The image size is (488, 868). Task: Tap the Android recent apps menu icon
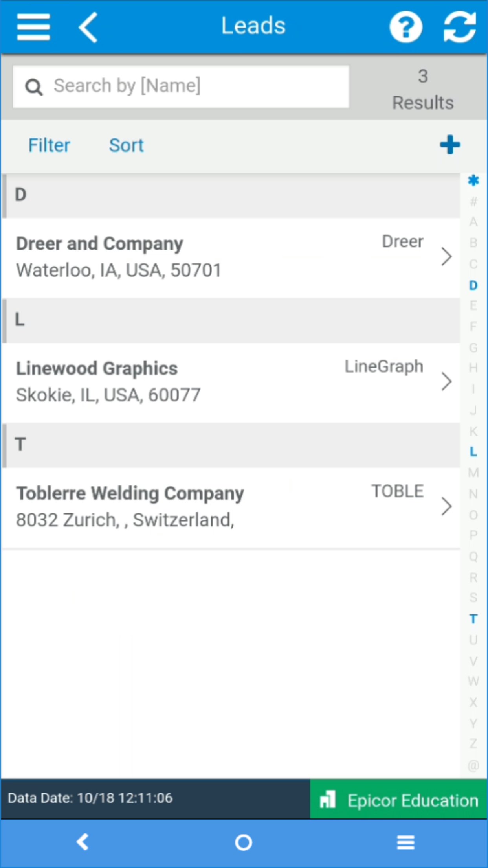(x=405, y=842)
